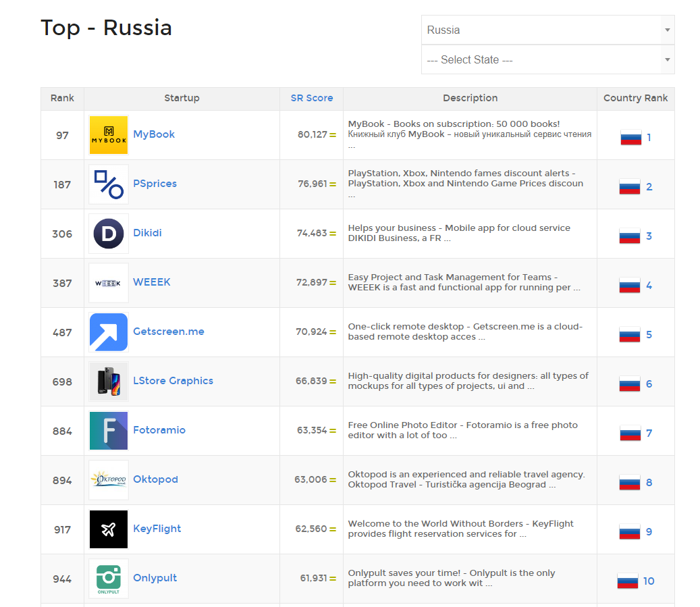Click the Oktopod travel logo

click(109, 479)
